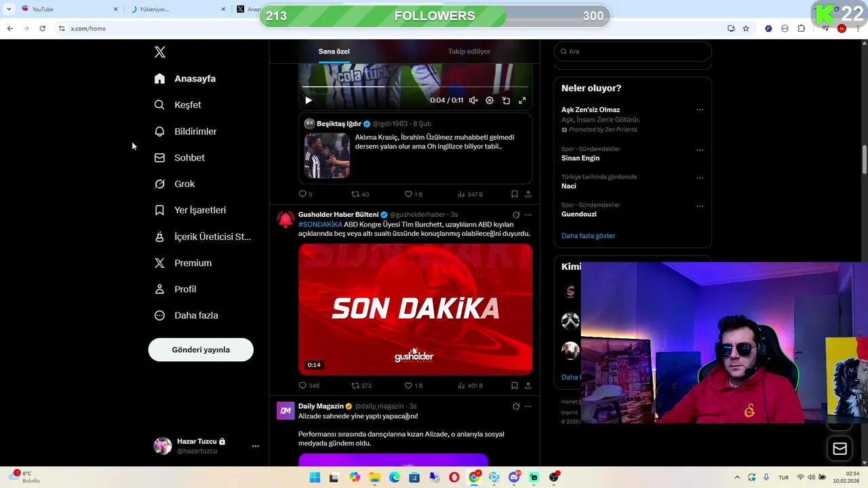
Task: Bookmark the Gusholder post
Action: pos(515,386)
